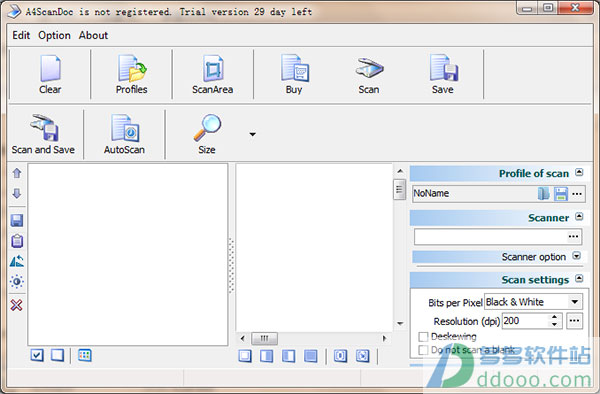
Task: Click the ellipsis button next to NoName profile
Action: (577, 194)
